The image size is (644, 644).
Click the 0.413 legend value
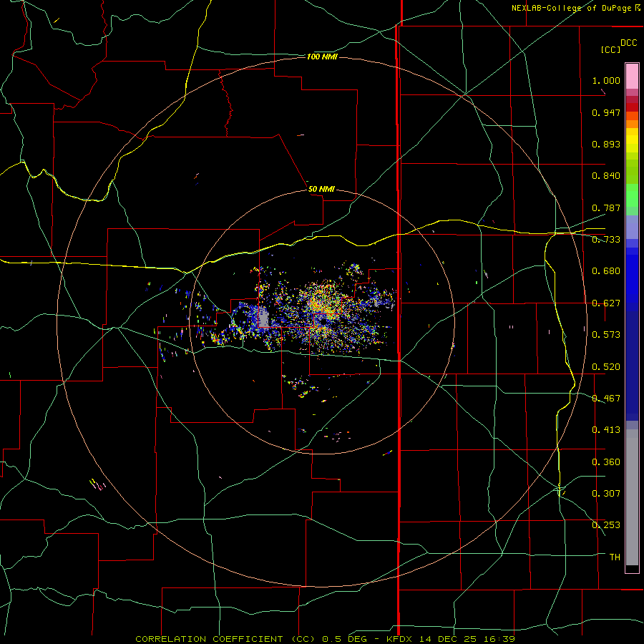click(x=606, y=430)
